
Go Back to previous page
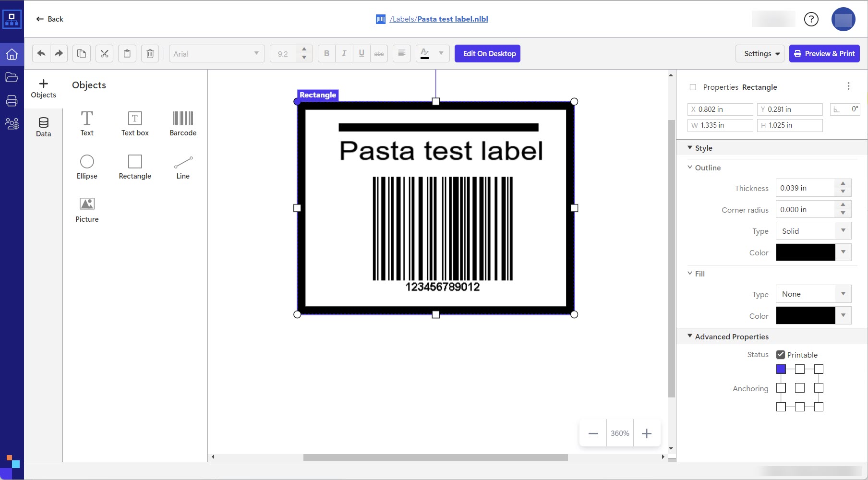[49, 19]
